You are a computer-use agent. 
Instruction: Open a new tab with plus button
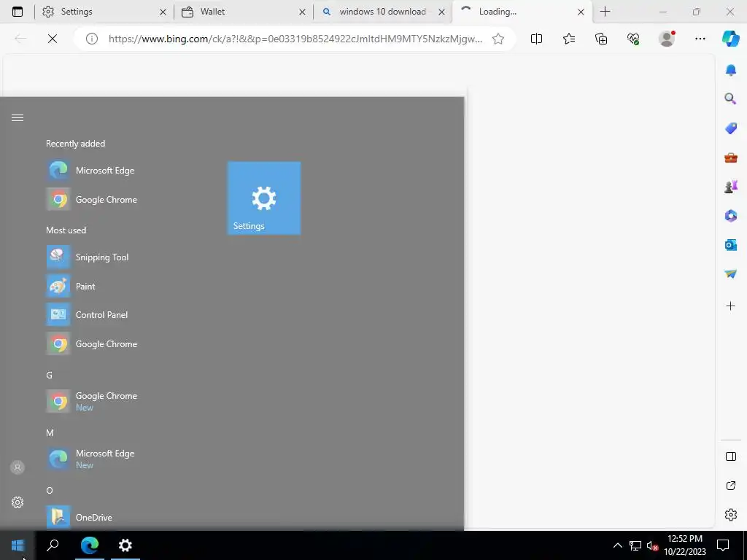tap(605, 12)
